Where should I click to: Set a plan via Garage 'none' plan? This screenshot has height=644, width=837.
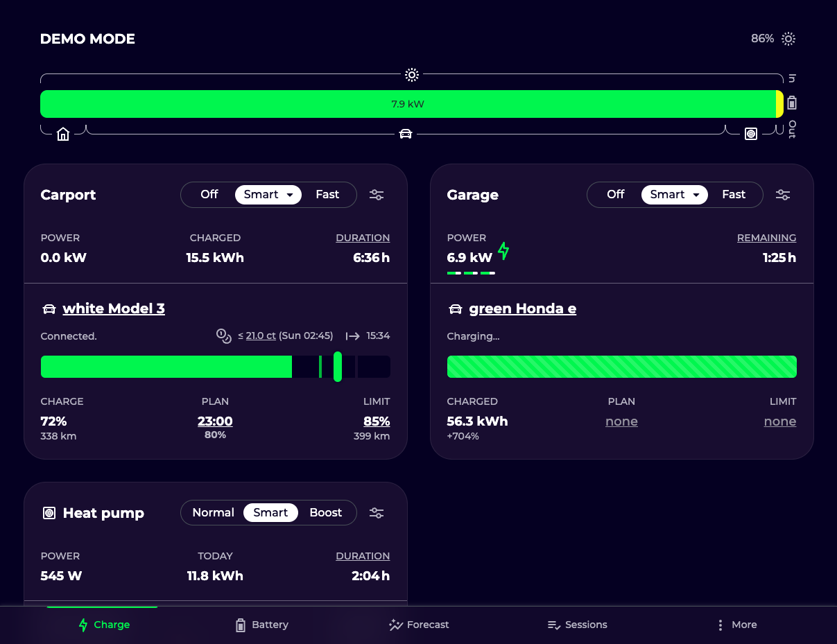(x=621, y=421)
